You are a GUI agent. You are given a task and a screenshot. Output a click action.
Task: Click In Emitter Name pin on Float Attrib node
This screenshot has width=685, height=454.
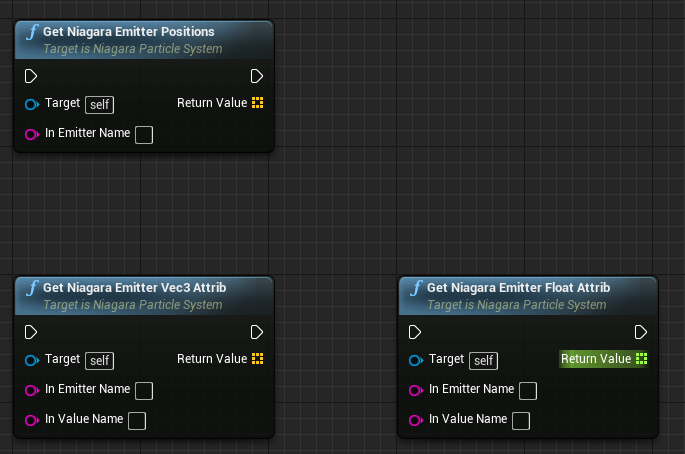pyautogui.click(x=416, y=390)
